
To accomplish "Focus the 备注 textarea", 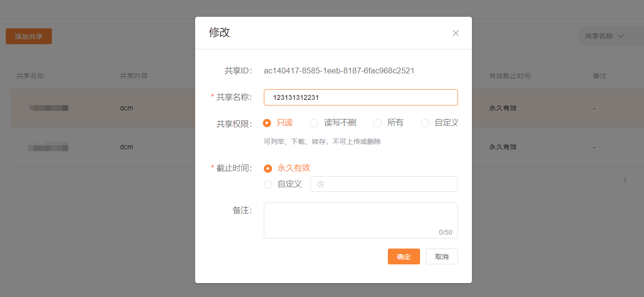I will click(x=361, y=220).
